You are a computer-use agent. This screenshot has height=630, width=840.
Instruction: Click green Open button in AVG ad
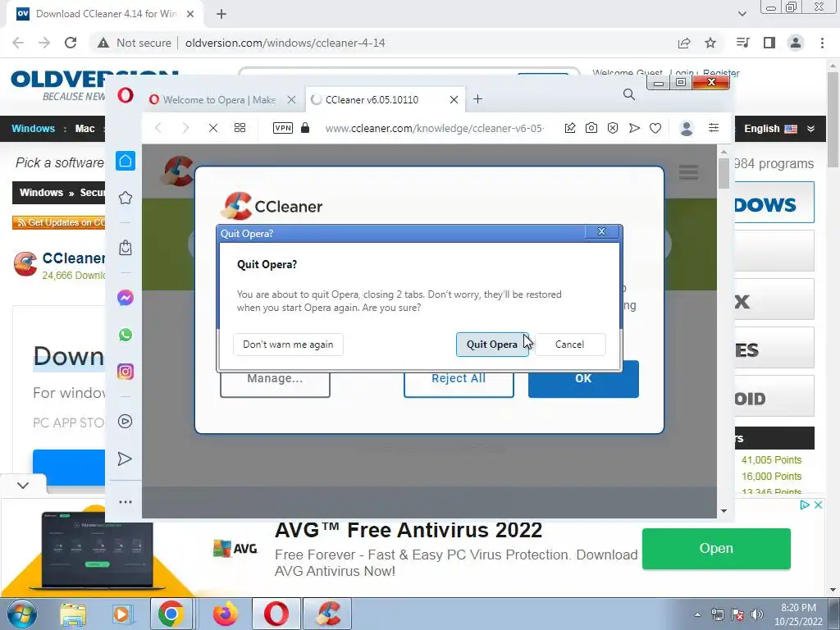[716, 549]
